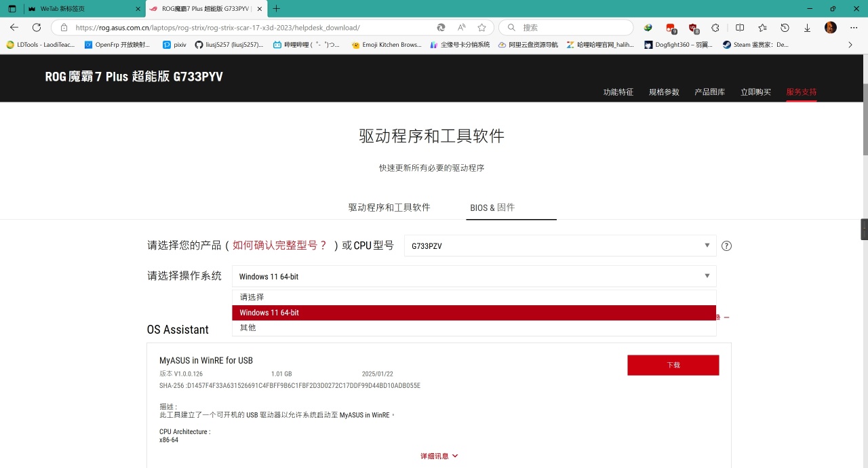Open the uBlock shield extension icon
This screenshot has height=468, width=868.
(693, 28)
